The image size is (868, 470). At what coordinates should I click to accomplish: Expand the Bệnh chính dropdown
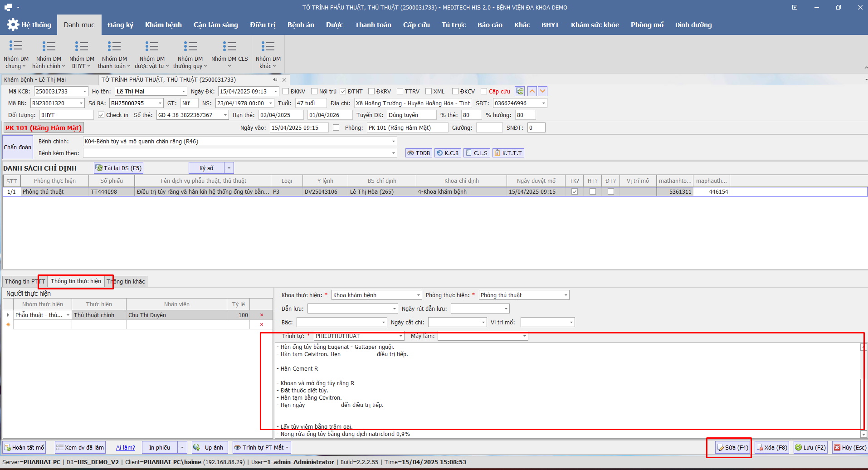click(393, 142)
